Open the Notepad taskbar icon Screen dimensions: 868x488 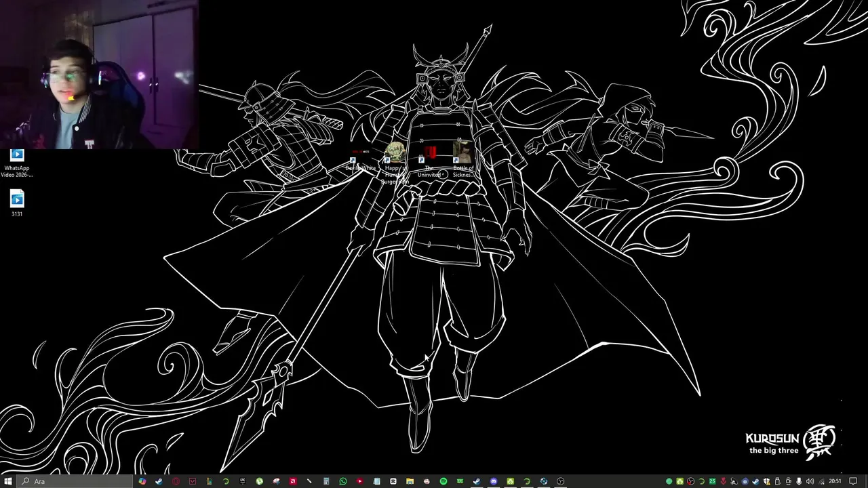tap(376, 481)
